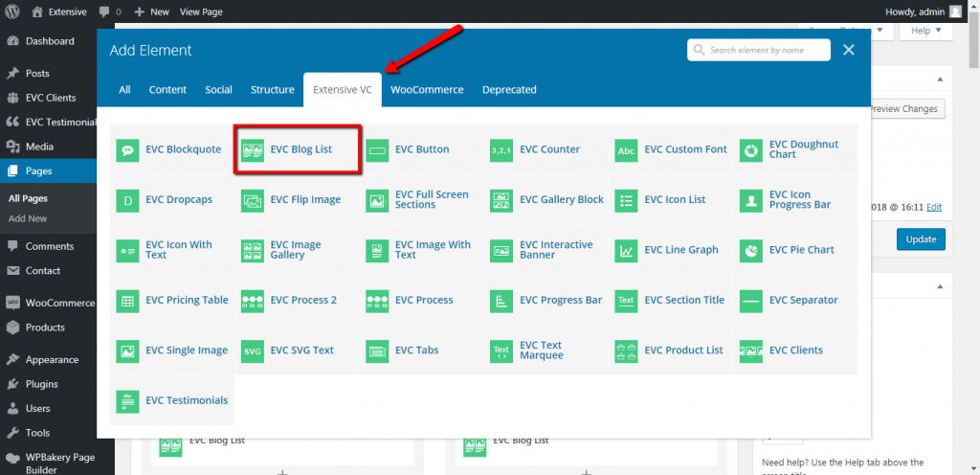Select the EVC Custom Font Abc icon

[x=626, y=150]
